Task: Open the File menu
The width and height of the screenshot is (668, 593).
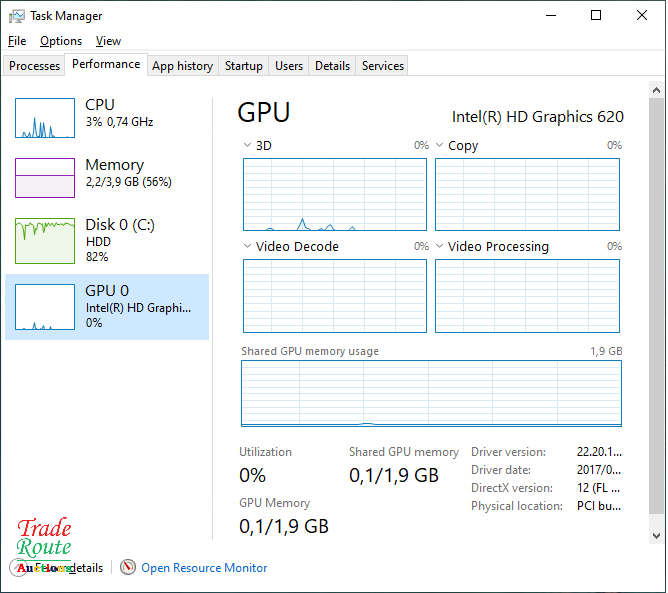Action: tap(17, 41)
